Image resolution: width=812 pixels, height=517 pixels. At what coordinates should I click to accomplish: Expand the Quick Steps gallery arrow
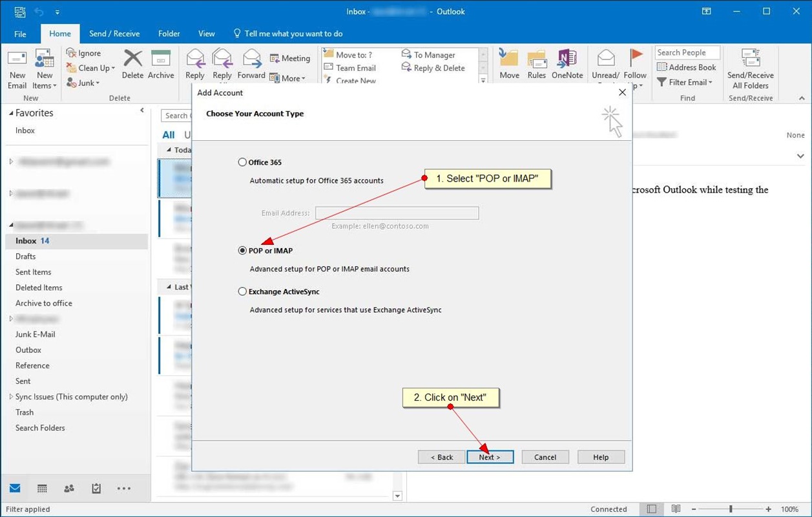pos(483,79)
